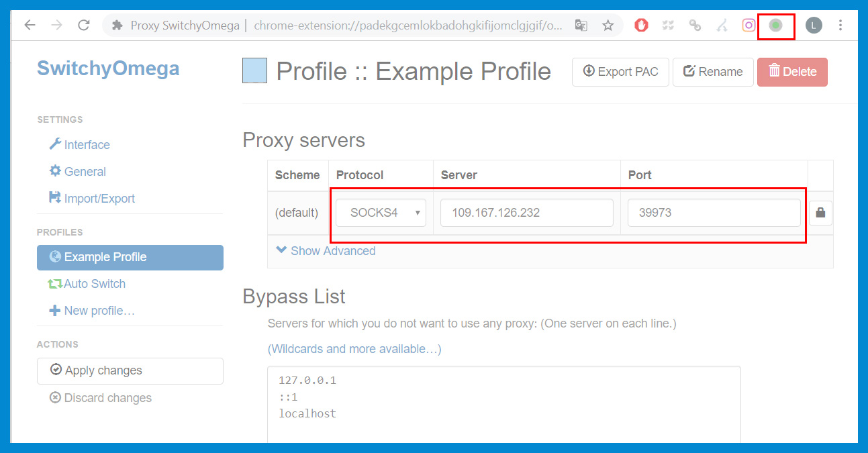This screenshot has width=868, height=453.
Task: Reload the page with refresh icon
Action: coord(84,26)
